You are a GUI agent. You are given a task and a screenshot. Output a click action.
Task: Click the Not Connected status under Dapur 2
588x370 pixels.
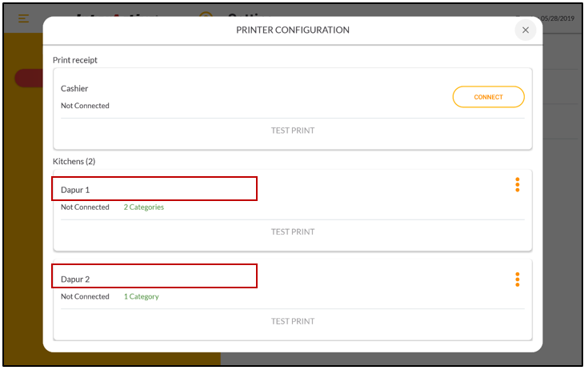click(85, 297)
